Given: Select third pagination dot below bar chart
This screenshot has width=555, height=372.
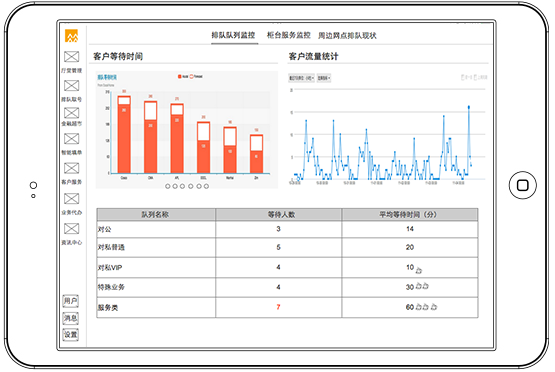Looking at the screenshot, I should coord(182,186).
